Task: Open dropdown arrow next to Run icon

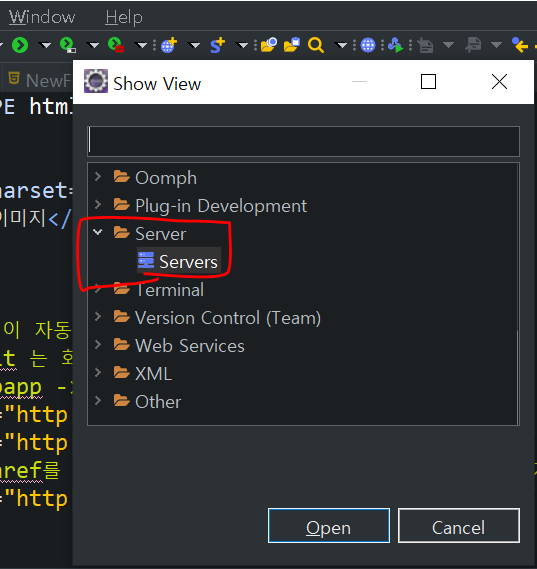Action: pos(45,46)
